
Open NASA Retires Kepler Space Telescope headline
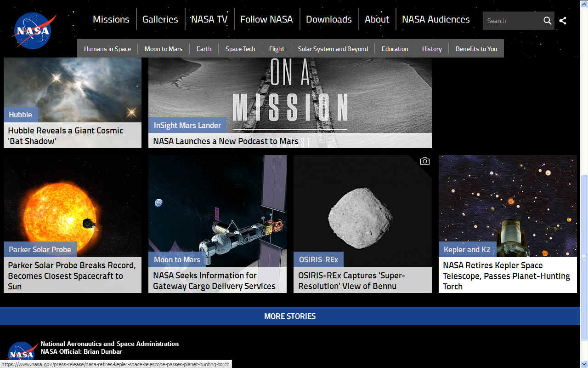[507, 276]
